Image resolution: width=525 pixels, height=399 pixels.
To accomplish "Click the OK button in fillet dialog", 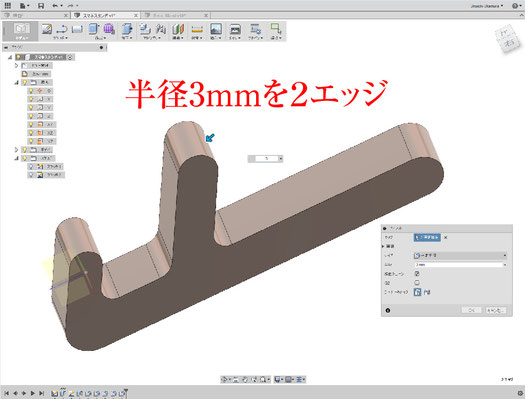I will coord(471,310).
